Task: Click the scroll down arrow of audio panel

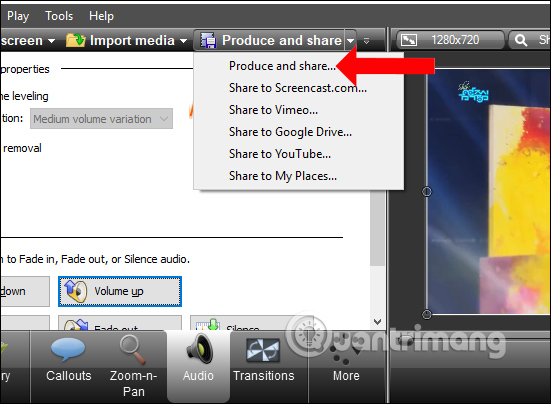Action: [377, 321]
